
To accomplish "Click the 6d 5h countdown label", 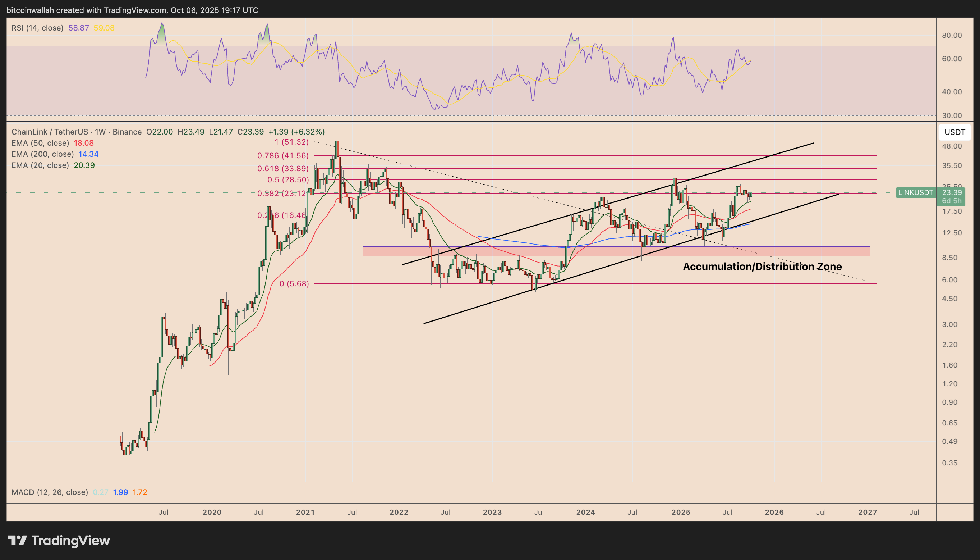I will (x=951, y=201).
